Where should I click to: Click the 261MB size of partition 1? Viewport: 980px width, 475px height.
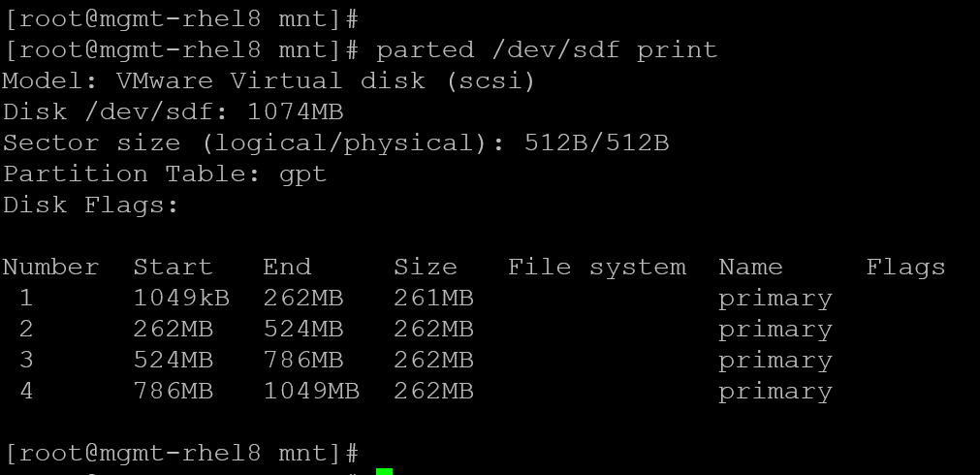pos(433,299)
